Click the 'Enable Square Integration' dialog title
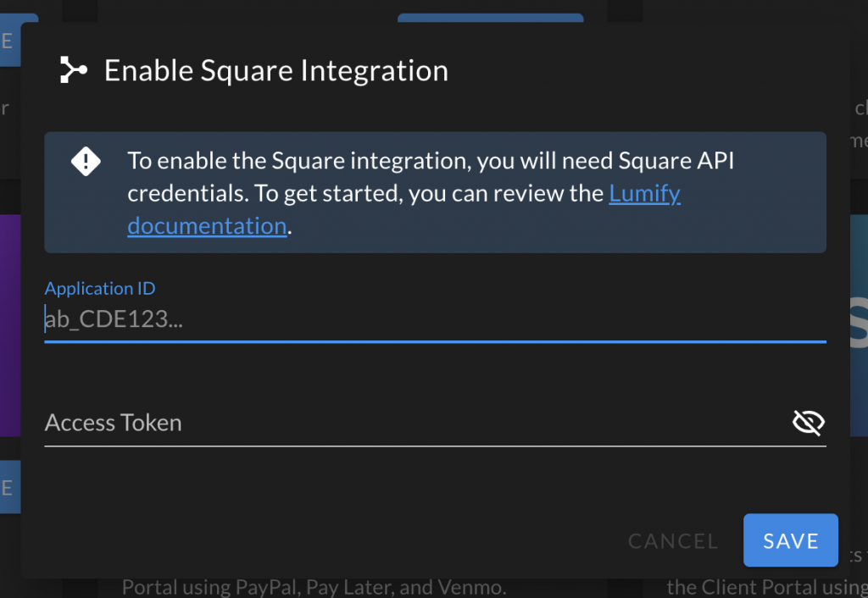868x598 pixels. [276, 70]
